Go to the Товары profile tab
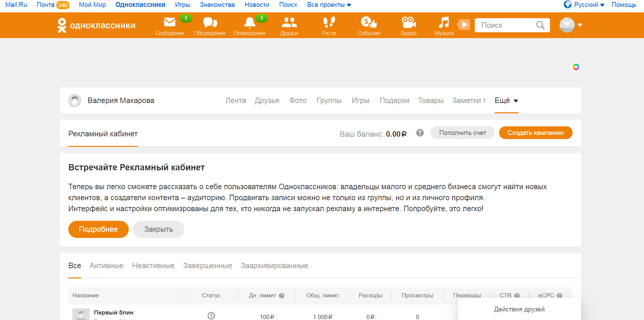 pos(430,101)
